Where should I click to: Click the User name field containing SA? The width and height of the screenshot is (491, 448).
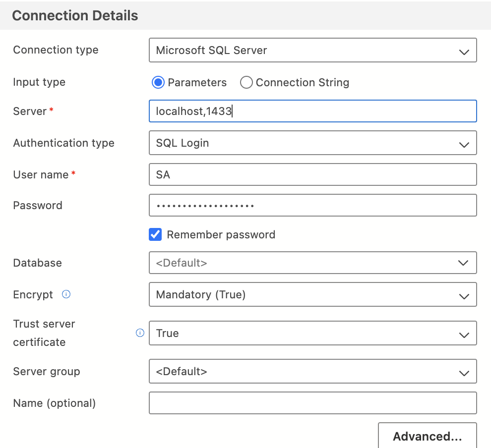point(313,174)
